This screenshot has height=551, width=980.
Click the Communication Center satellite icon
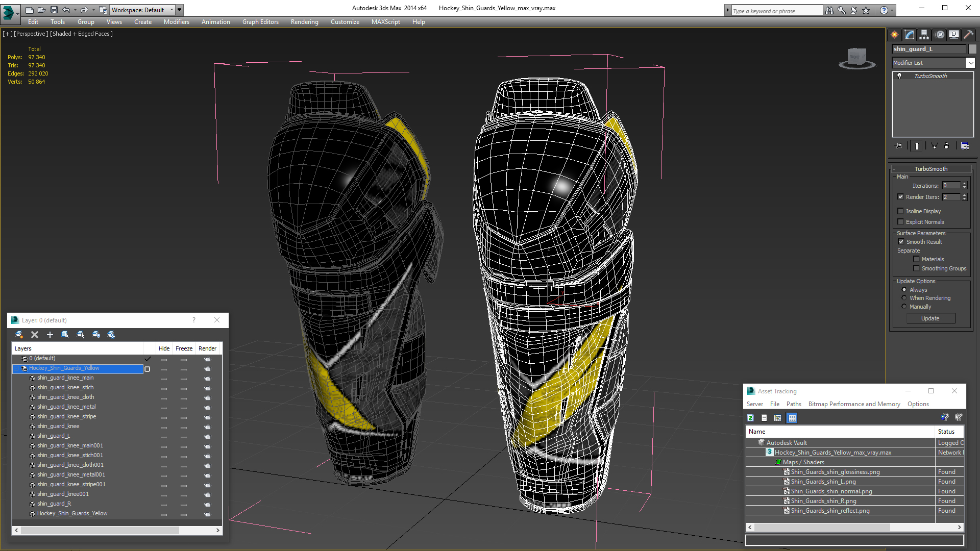tap(853, 10)
